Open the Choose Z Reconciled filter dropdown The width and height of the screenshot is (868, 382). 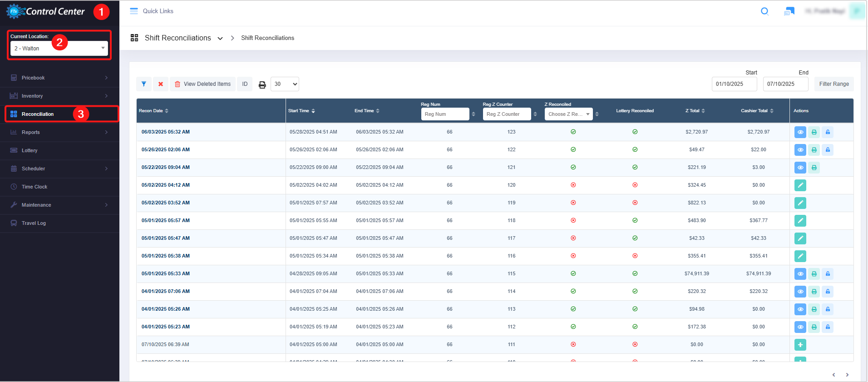pos(568,114)
